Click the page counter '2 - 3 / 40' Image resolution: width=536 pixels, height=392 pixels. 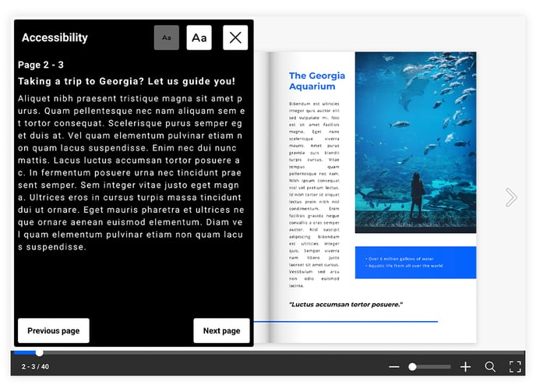click(x=35, y=367)
